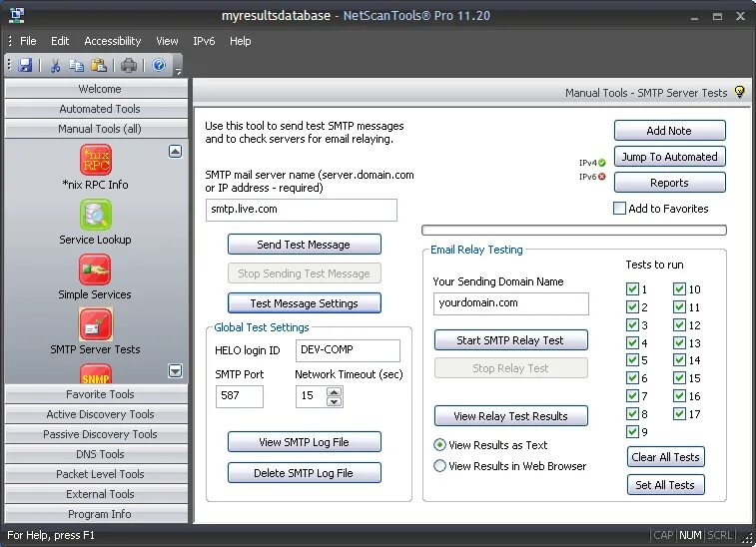Screen dimensions: 756x547
Task: Expand the Program Info section
Action: click(x=97, y=514)
